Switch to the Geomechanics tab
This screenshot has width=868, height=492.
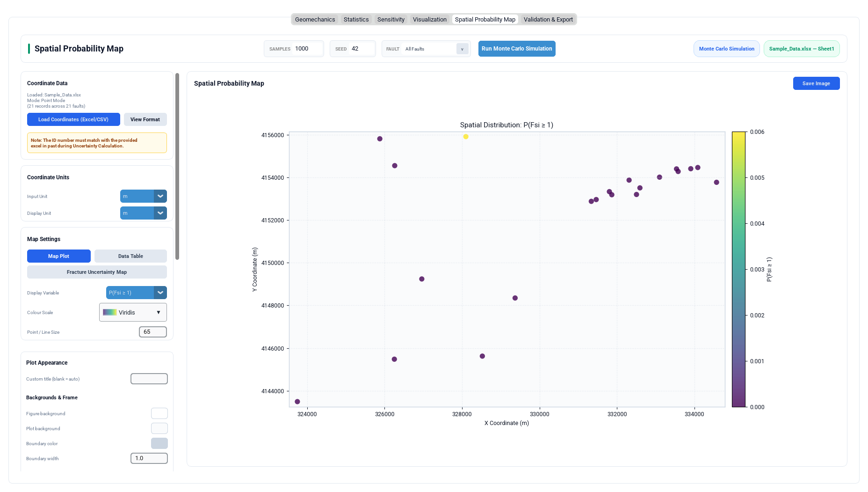[x=315, y=19]
